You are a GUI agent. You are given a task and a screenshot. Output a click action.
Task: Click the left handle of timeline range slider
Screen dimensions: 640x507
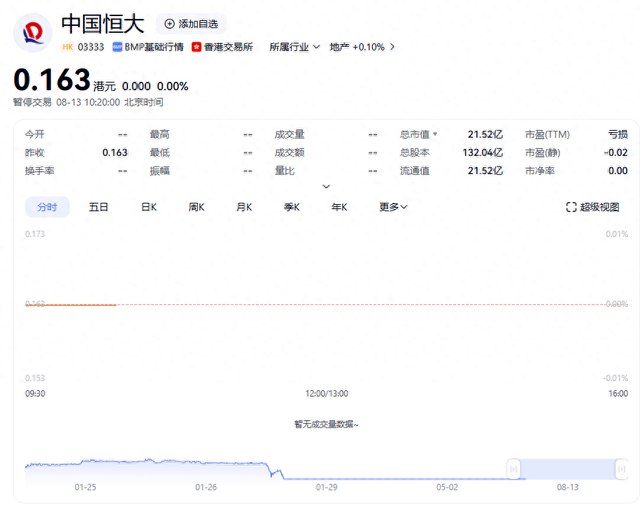513,468
